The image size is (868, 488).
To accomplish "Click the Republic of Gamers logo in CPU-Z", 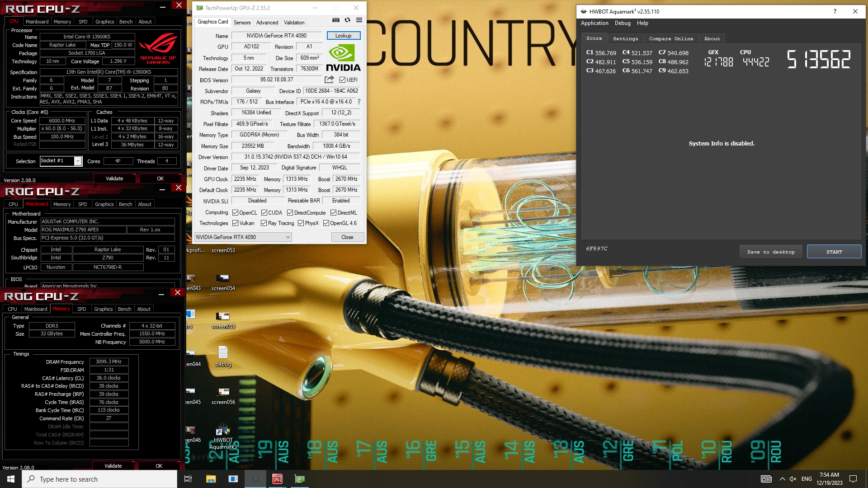I will pos(158,49).
